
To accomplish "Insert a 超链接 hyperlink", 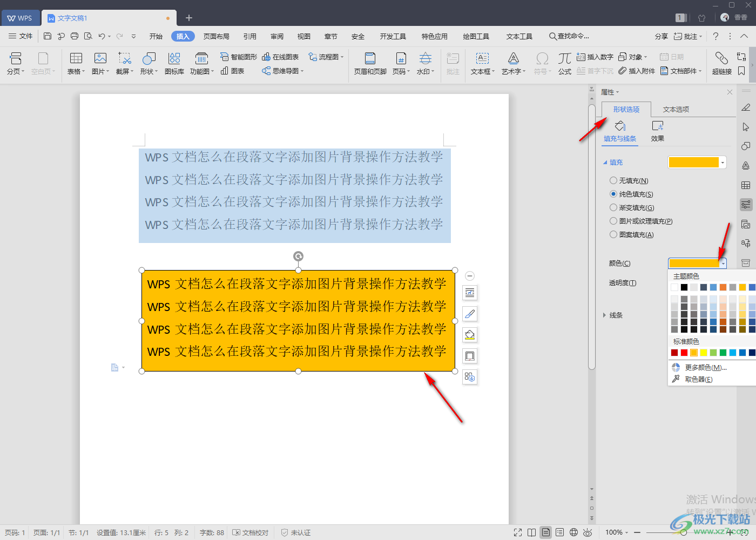I will [721, 63].
